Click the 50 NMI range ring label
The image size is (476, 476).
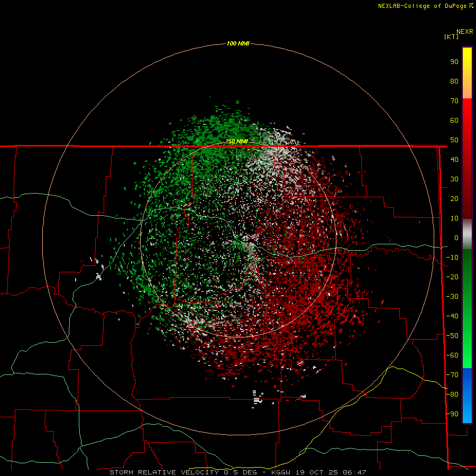pyautogui.click(x=238, y=141)
